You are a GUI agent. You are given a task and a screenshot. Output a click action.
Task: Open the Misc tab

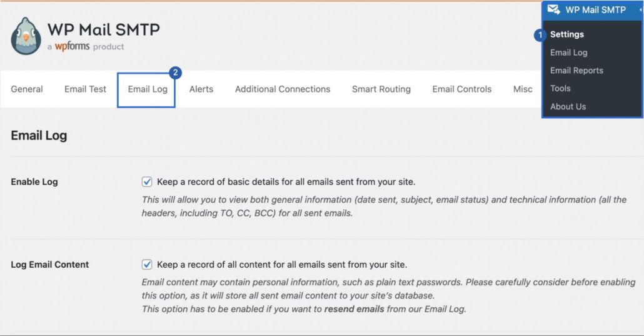coord(523,89)
